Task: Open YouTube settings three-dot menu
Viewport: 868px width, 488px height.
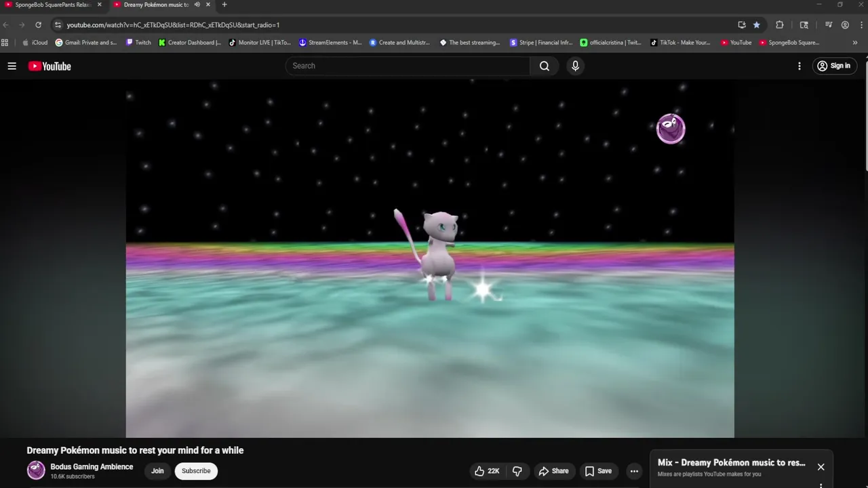Action: pos(800,66)
